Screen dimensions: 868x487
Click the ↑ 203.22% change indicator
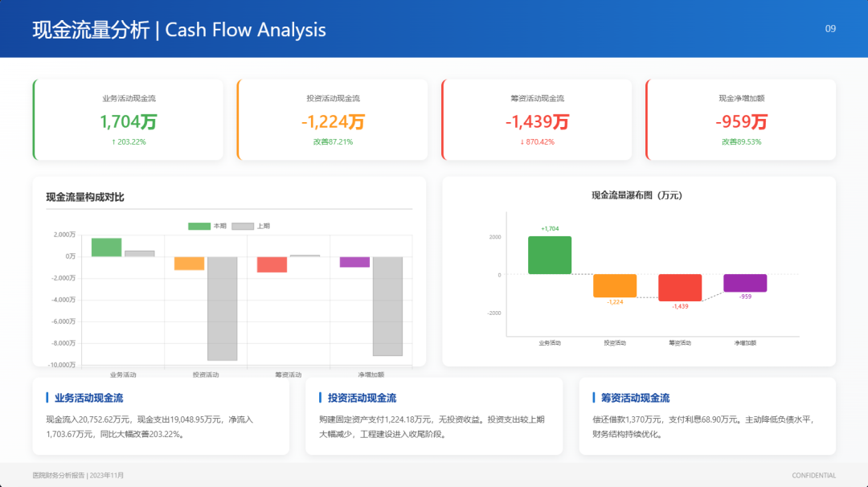pos(129,142)
